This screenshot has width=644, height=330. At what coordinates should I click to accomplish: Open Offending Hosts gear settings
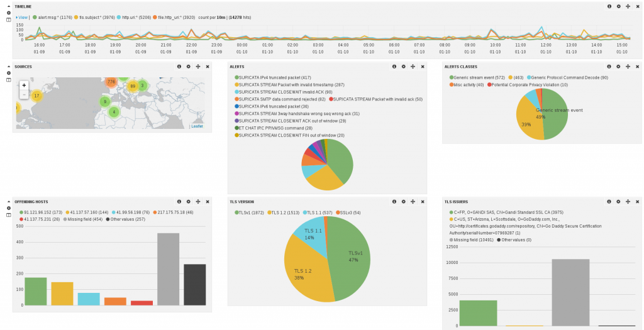click(x=189, y=202)
